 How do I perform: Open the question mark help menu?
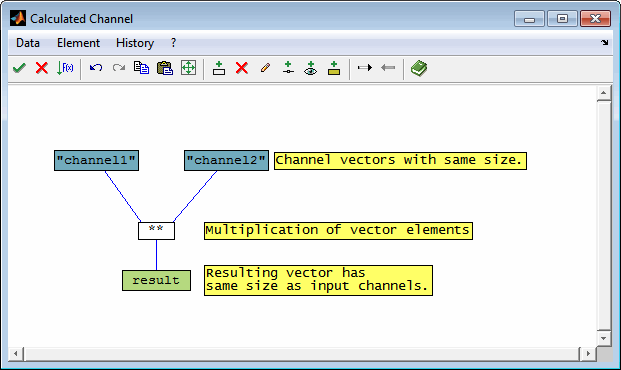[x=173, y=43]
